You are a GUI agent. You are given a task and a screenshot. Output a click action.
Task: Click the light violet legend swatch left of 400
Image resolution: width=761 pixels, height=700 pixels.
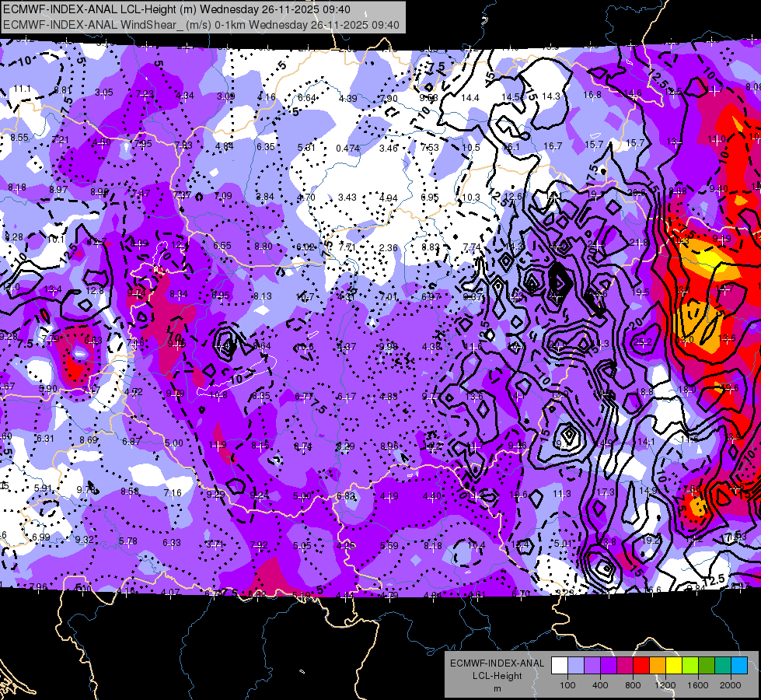coord(592,666)
